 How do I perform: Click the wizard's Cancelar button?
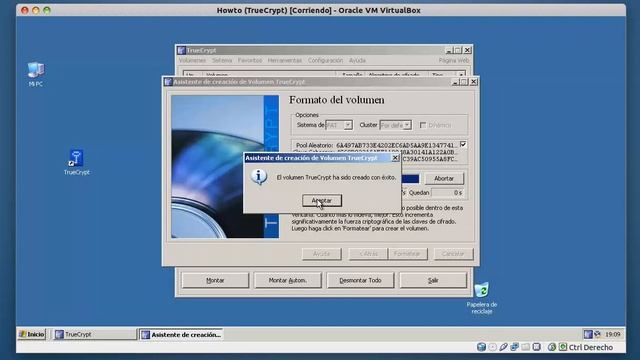coord(453,253)
